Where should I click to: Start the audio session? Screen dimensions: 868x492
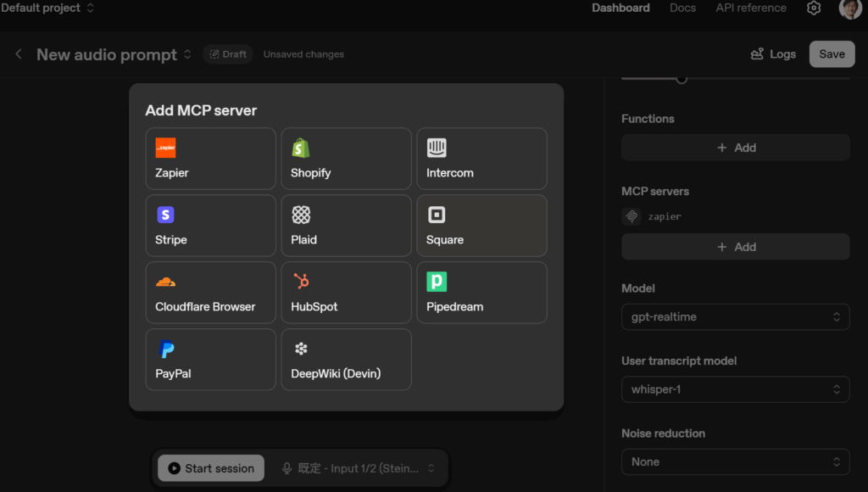click(211, 468)
